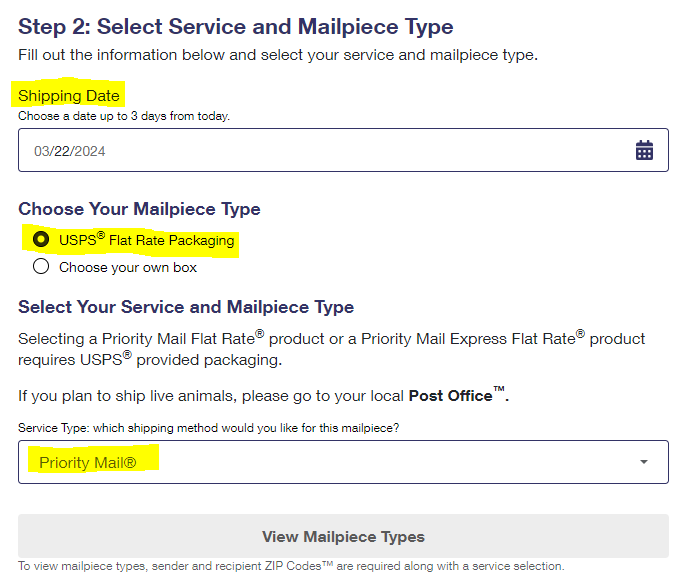Click the "Choose your own box" label text

point(128,267)
